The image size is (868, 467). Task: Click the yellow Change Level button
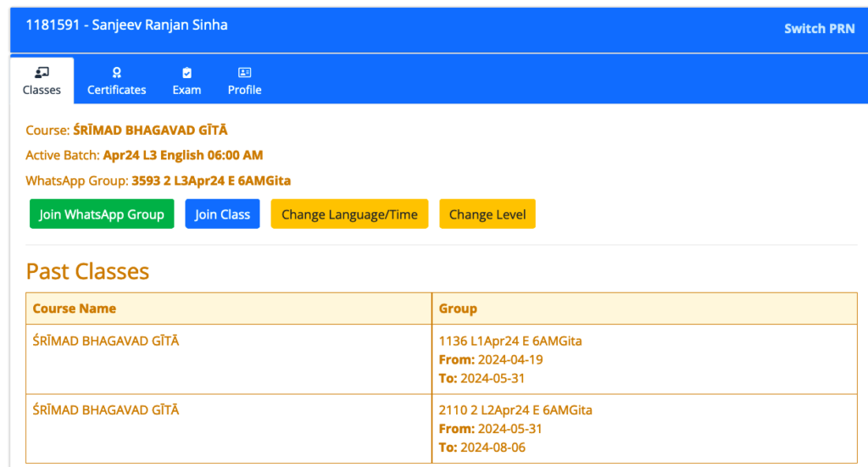click(x=487, y=214)
